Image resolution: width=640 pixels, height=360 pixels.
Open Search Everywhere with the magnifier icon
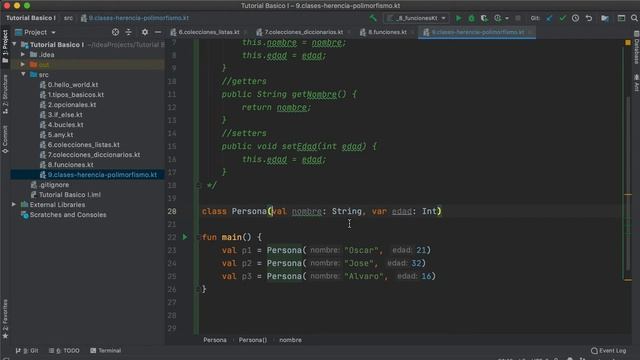[x=634, y=18]
